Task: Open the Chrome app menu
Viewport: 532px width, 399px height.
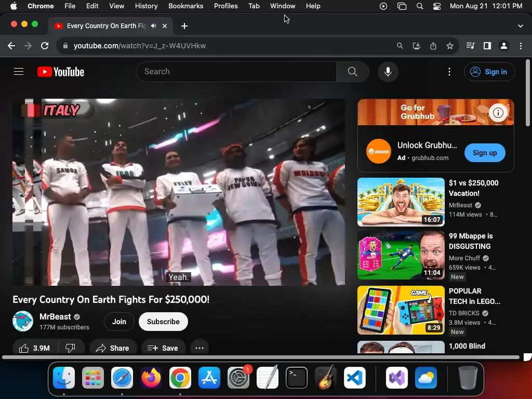Action: click(x=41, y=6)
